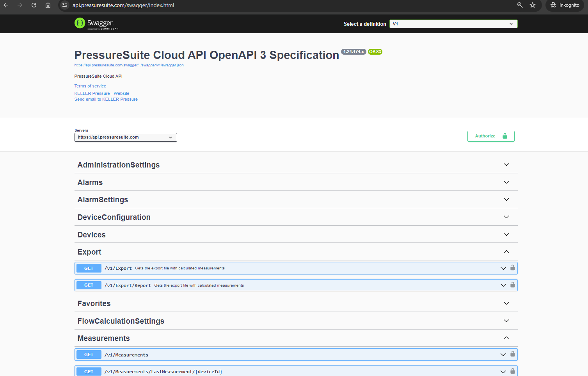Viewport: 588px width, 376px height.
Task: Click the zoom magnifier icon in address bar
Action: [520, 5]
